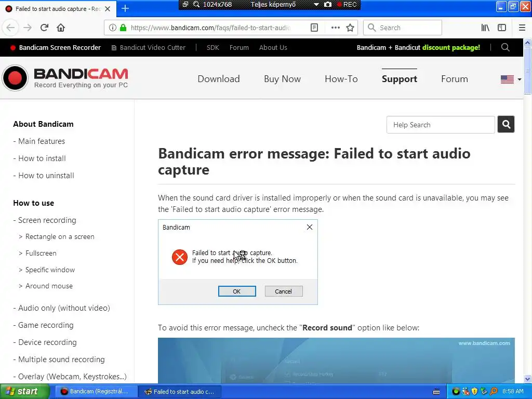Focus the Firefox Search box
This screenshot has width=532, height=399.
tap(403, 28)
